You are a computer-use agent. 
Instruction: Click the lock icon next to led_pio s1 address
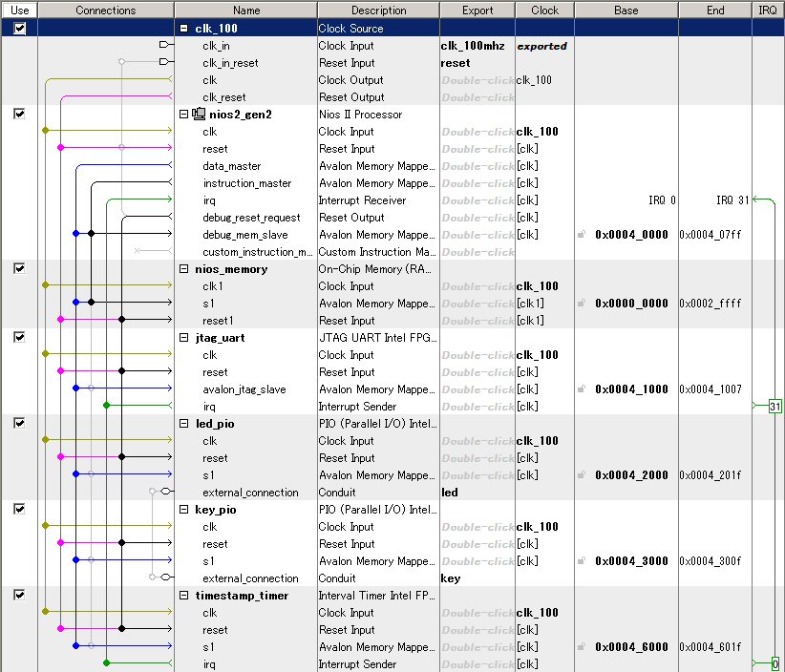pyautogui.click(x=581, y=474)
